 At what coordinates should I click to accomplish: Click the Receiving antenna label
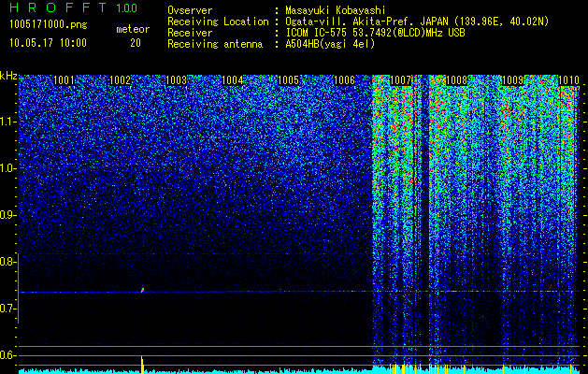[215, 44]
